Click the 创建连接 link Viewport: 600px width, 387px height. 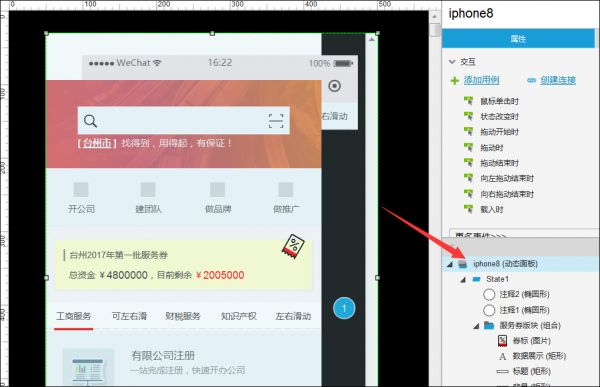[558, 80]
